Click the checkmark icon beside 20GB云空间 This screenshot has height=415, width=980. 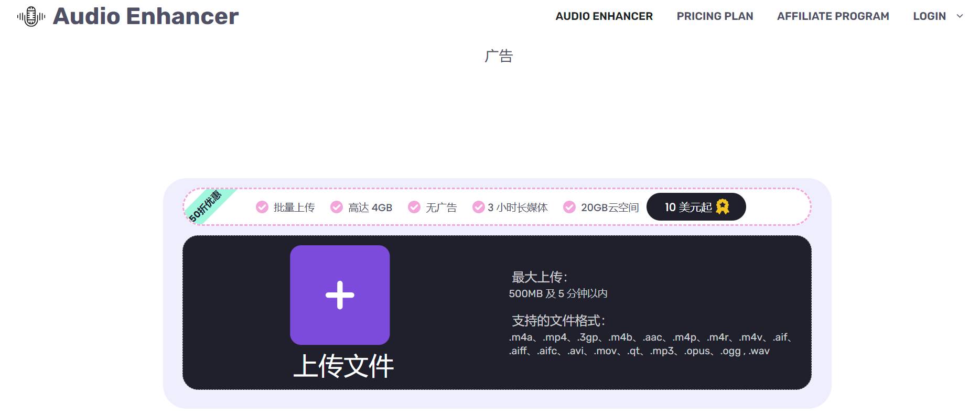tap(569, 207)
